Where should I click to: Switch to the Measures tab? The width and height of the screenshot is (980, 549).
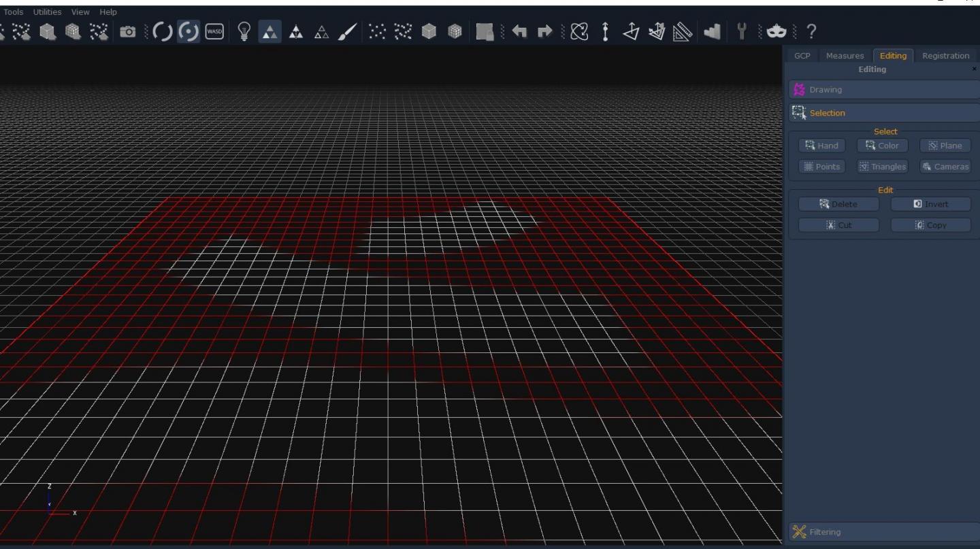(x=845, y=56)
